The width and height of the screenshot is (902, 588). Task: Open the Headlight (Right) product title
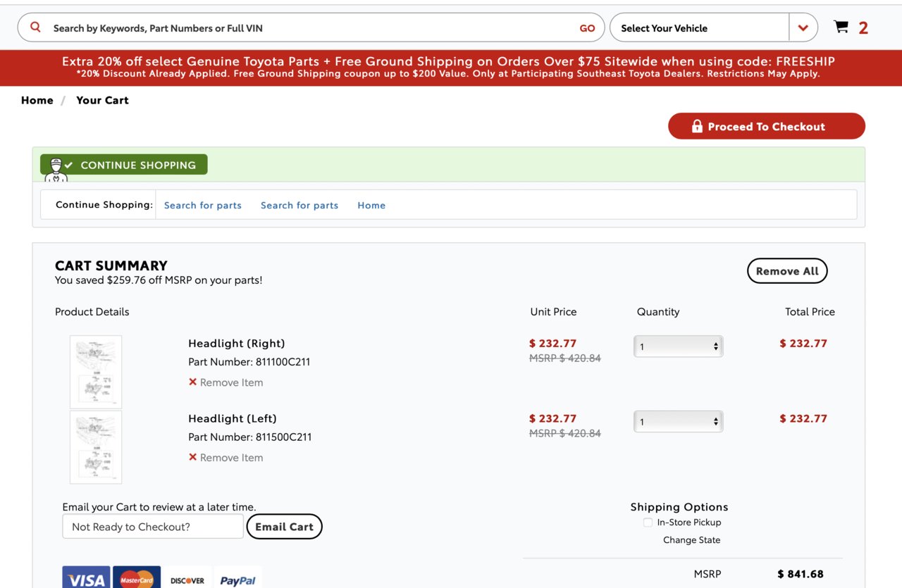pyautogui.click(x=237, y=344)
